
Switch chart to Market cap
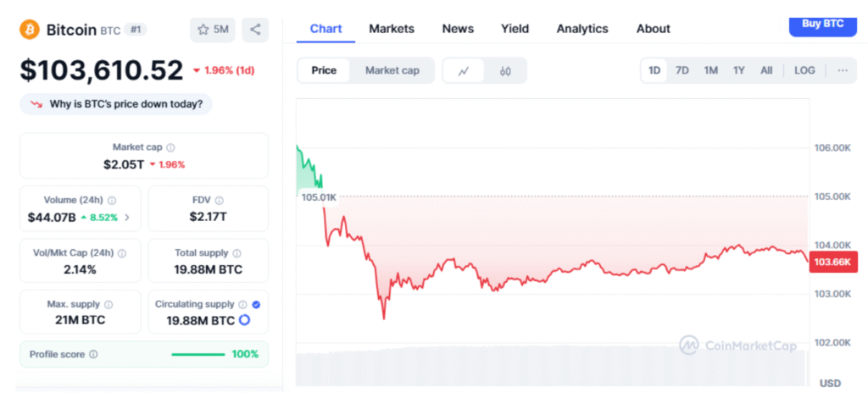coord(392,70)
